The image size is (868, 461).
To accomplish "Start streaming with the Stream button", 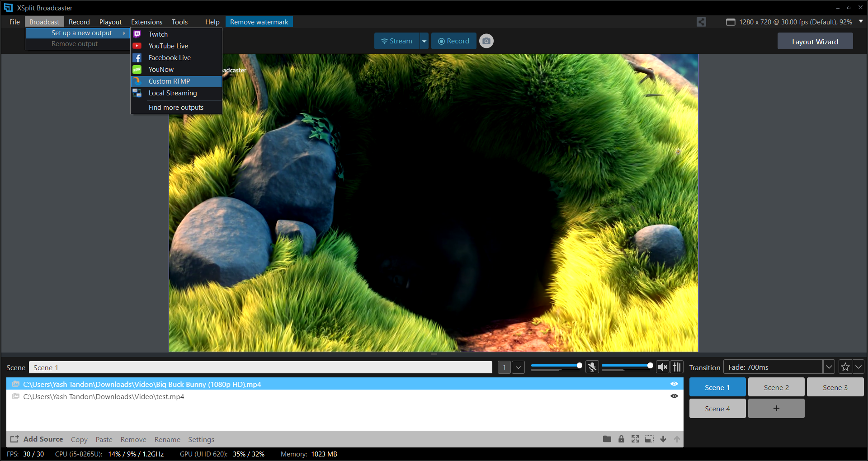I will click(x=397, y=41).
